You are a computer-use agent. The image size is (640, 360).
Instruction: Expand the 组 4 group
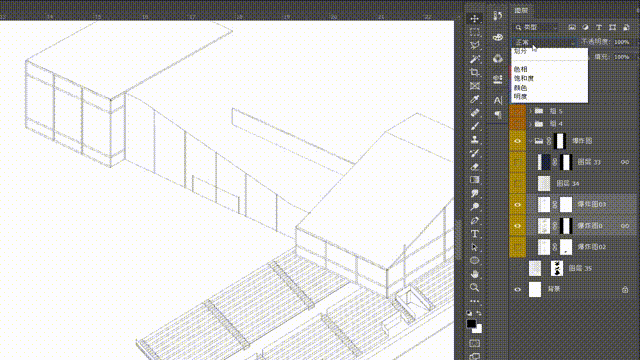coord(530,124)
